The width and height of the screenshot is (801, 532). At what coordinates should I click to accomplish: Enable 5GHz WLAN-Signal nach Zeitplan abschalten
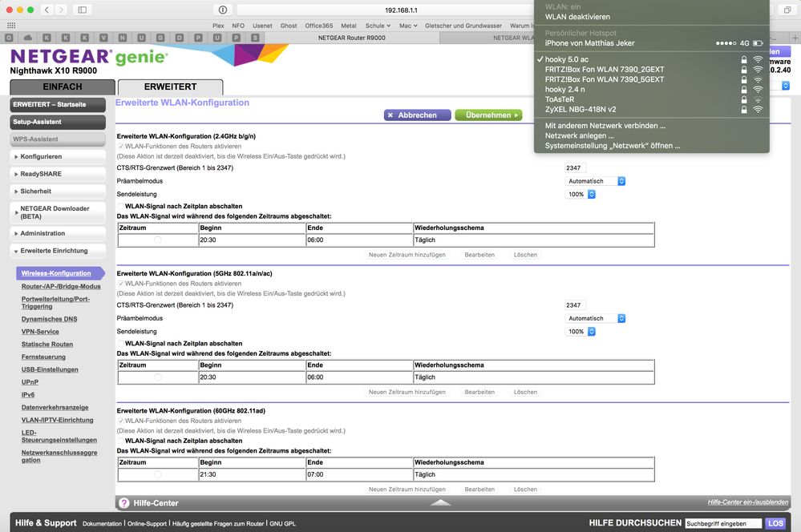click(x=121, y=344)
